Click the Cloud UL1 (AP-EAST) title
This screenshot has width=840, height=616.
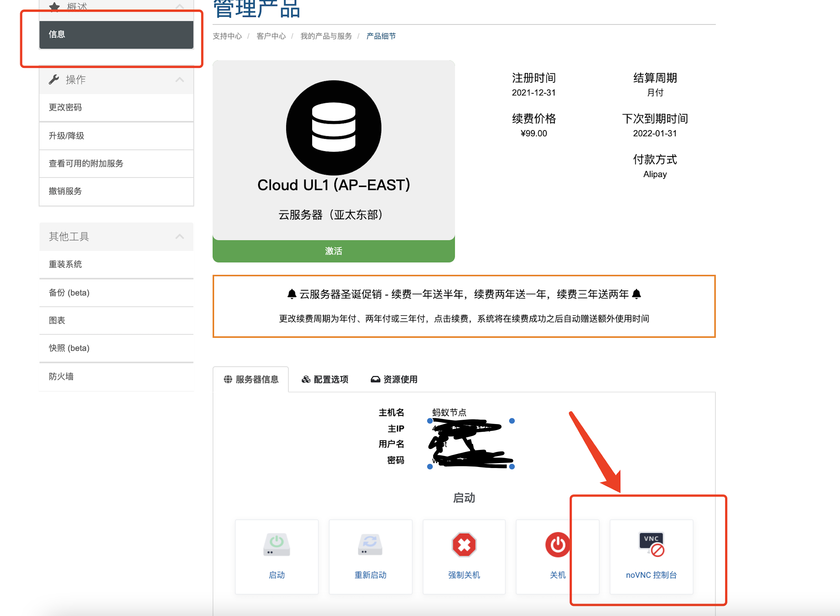pyautogui.click(x=333, y=185)
